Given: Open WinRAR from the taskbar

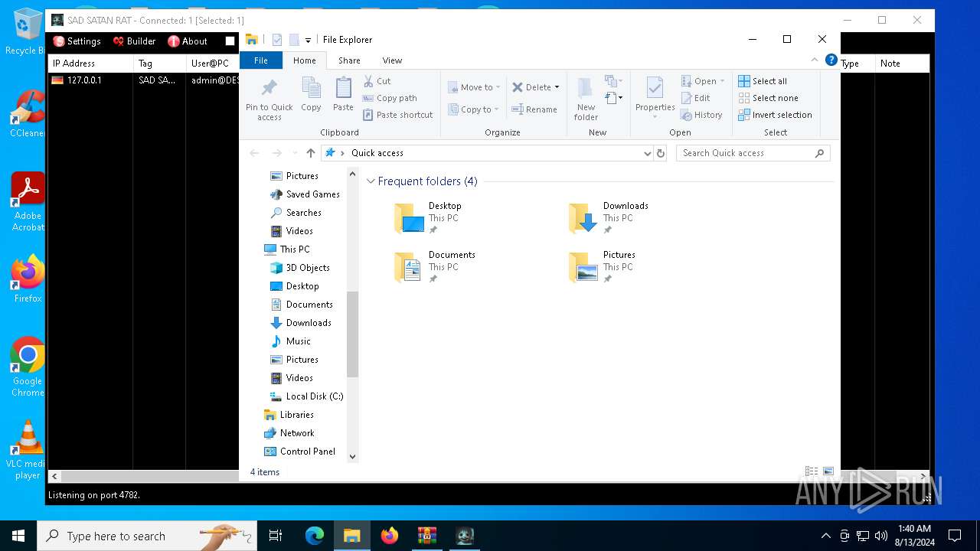Looking at the screenshot, I should point(427,536).
